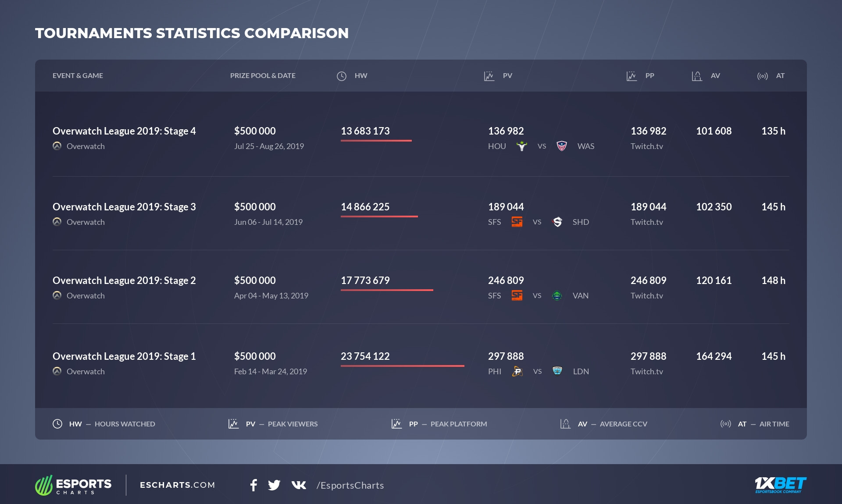Click the clock icon in HW header
The width and height of the screenshot is (842, 504).
342,76
